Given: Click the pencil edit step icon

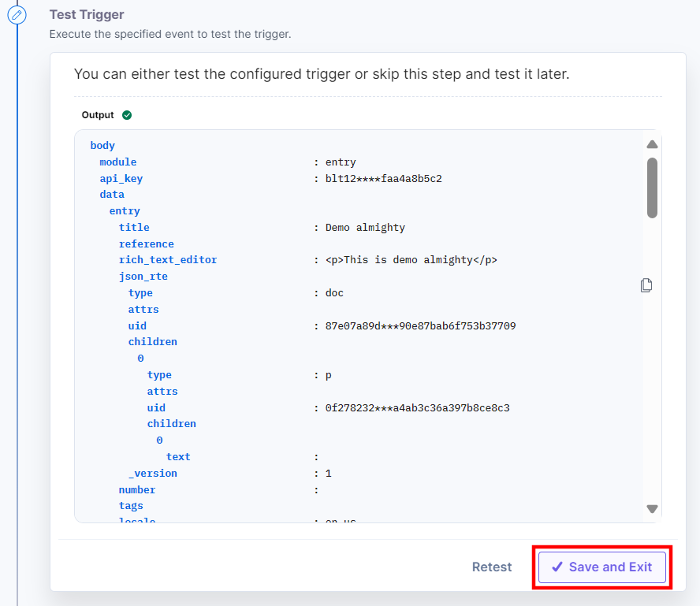Looking at the screenshot, I should point(17,15).
